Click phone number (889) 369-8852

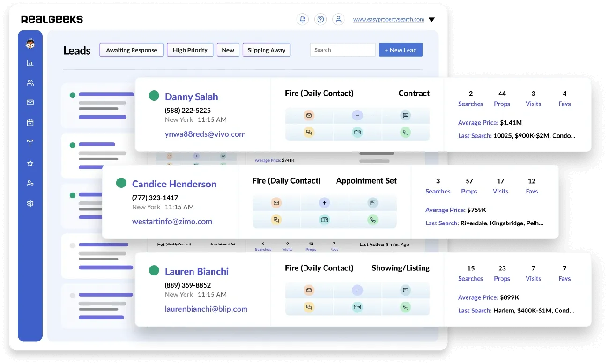(x=188, y=285)
